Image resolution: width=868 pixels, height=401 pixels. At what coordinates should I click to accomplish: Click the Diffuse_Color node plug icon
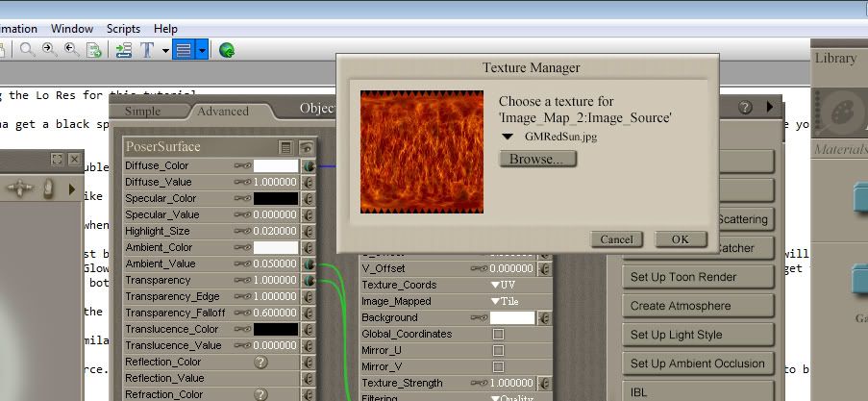click(309, 165)
